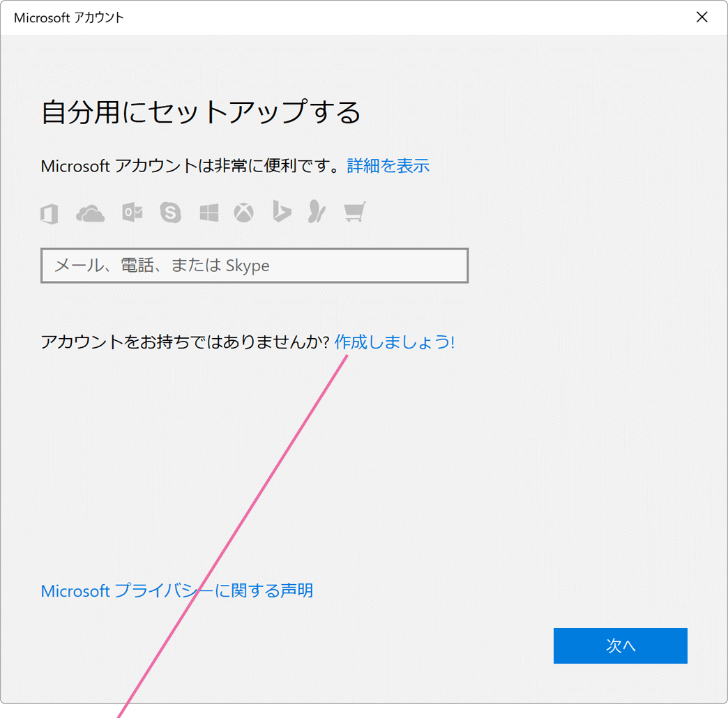Click the Xbox logo icon
Image resolution: width=728 pixels, height=718 pixels.
pos(244,213)
